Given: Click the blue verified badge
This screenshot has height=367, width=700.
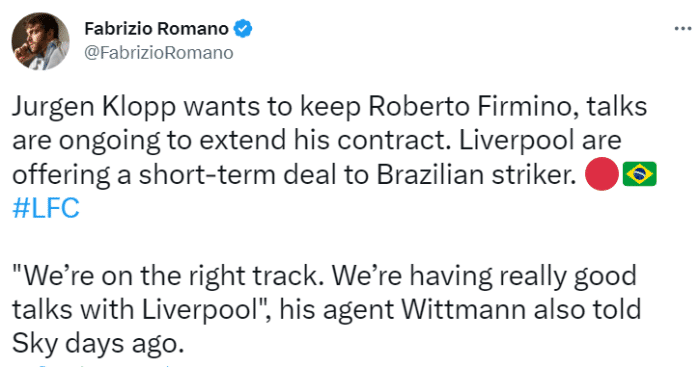Looking at the screenshot, I should point(243,29).
